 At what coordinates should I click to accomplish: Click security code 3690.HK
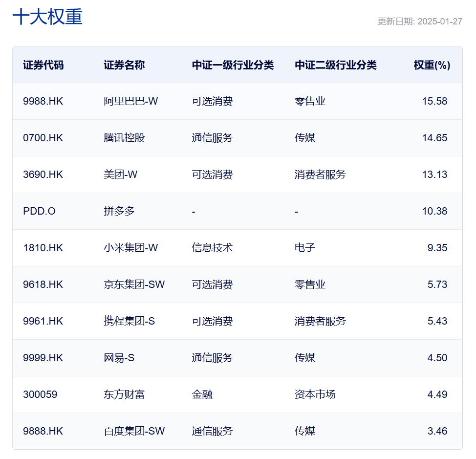pos(43,175)
